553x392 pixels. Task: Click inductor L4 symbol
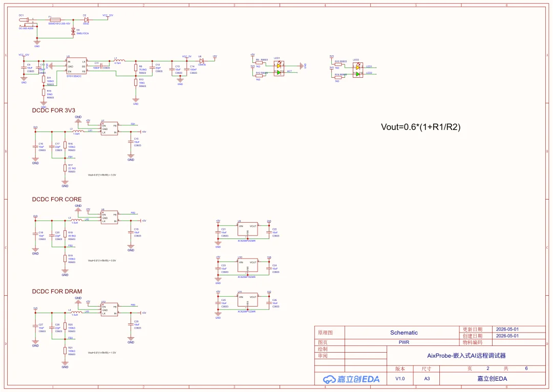pyautogui.click(x=76, y=312)
